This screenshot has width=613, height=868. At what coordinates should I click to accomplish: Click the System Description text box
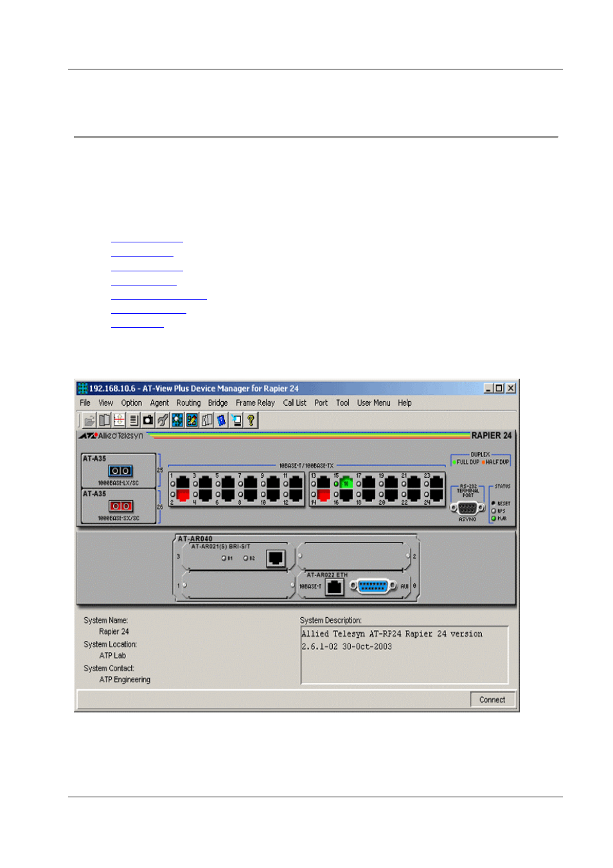click(405, 655)
